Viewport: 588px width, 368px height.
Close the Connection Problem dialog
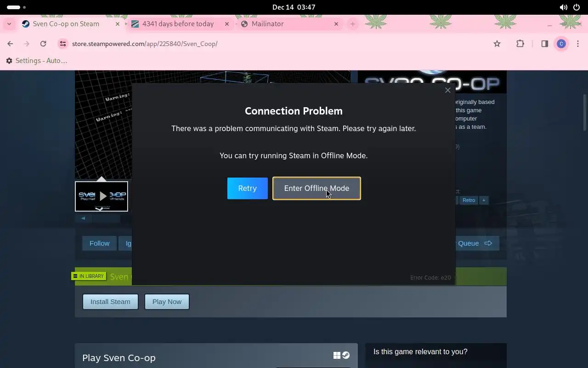point(447,90)
